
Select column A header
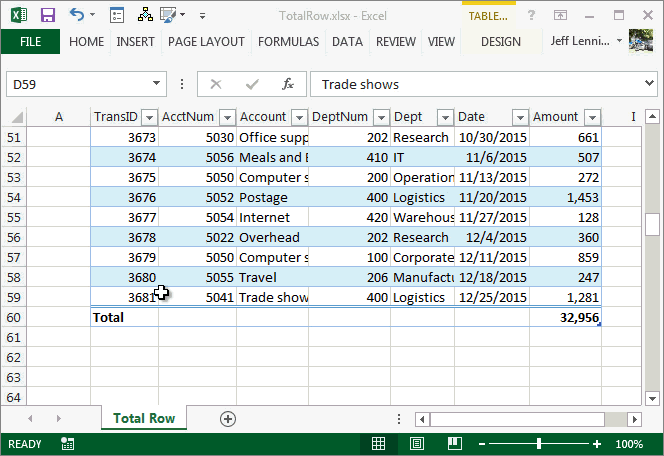tap(58, 117)
